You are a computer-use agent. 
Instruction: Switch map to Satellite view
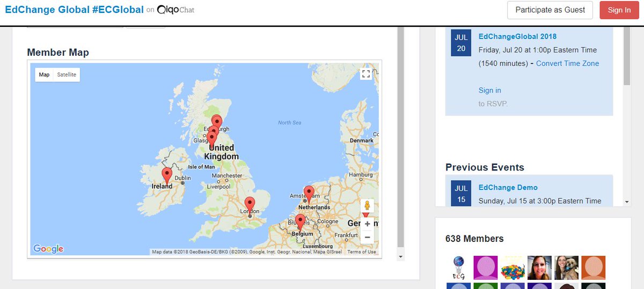click(x=67, y=75)
